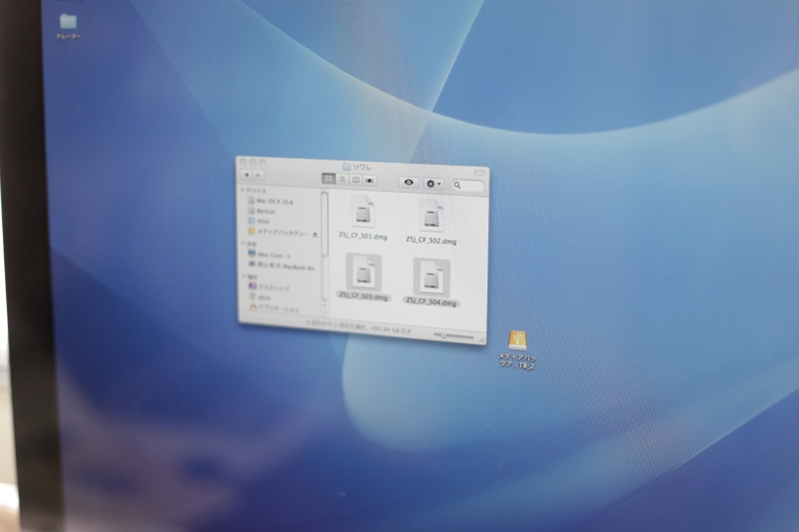Open Mac OS X 10.6 volume in sidebar
Screen dimensions: 799x532
tap(274, 202)
